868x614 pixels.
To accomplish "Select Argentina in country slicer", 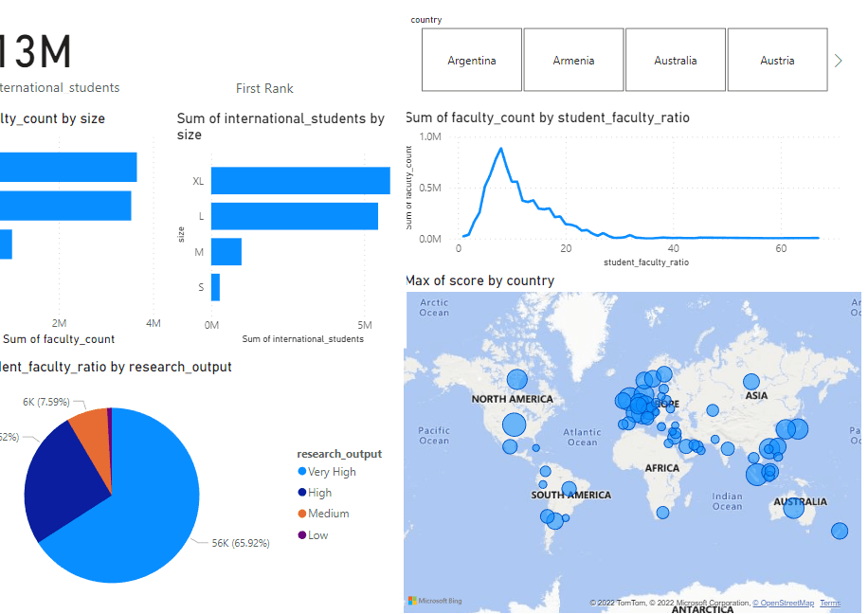I will click(472, 60).
